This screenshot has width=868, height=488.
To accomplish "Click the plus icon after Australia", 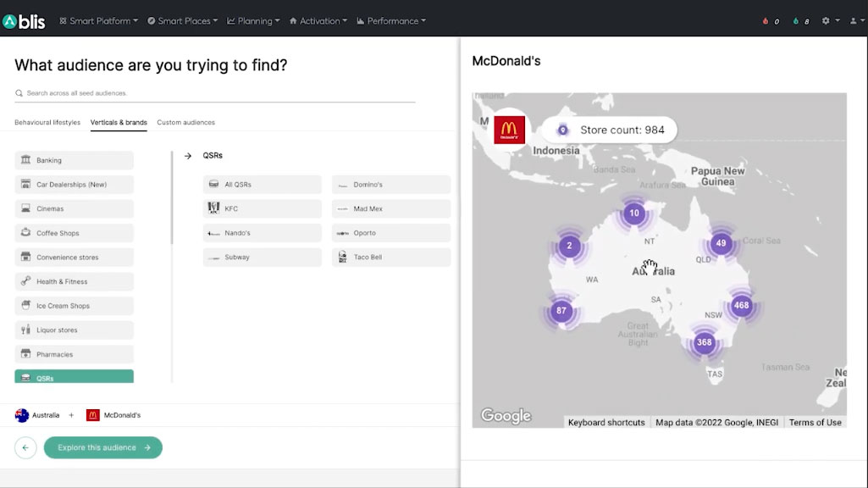I will [x=71, y=415].
